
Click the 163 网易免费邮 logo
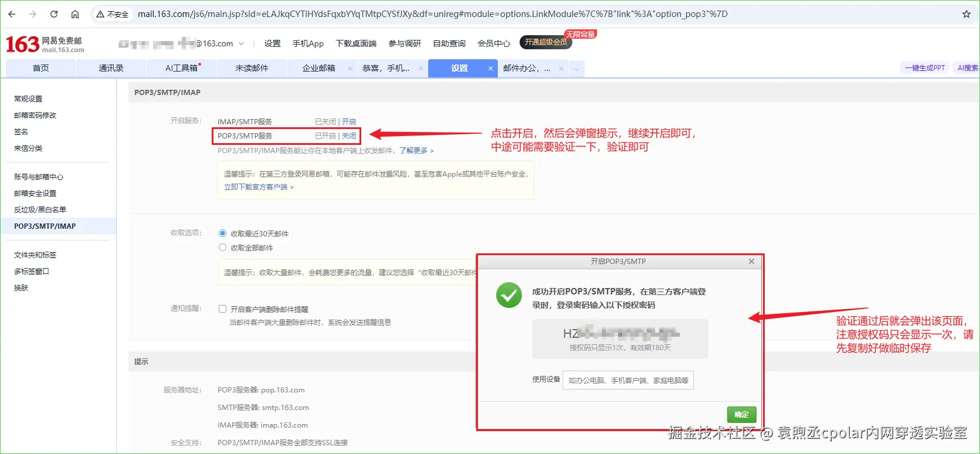pyautogui.click(x=45, y=44)
